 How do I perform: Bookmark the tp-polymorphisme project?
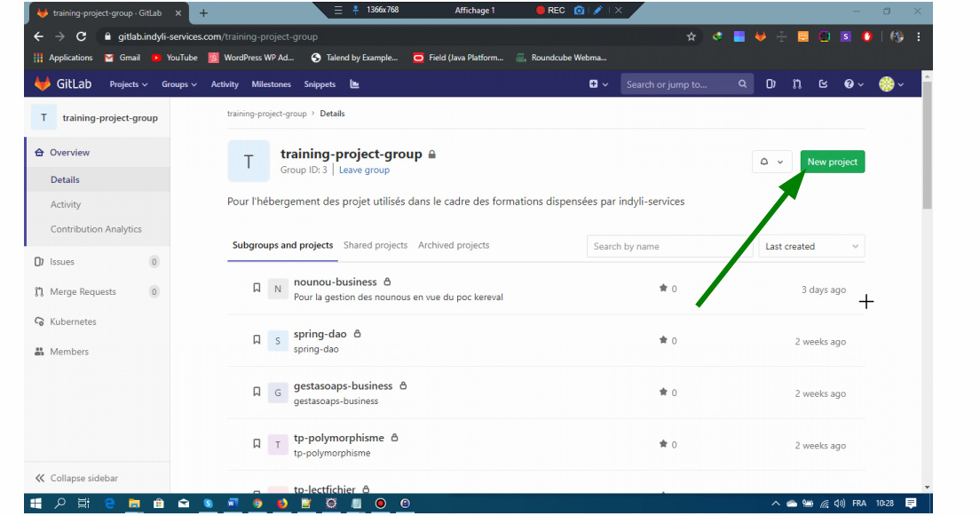point(257,443)
